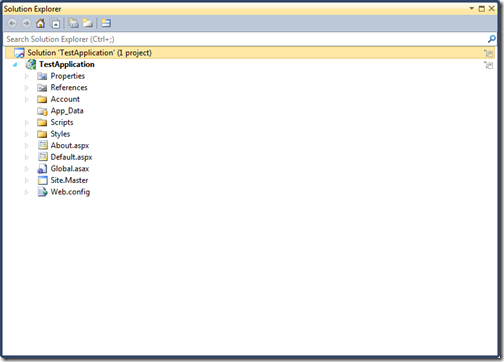Expand the Styles folder
Viewport: 504px width, 362px height.
(27, 134)
